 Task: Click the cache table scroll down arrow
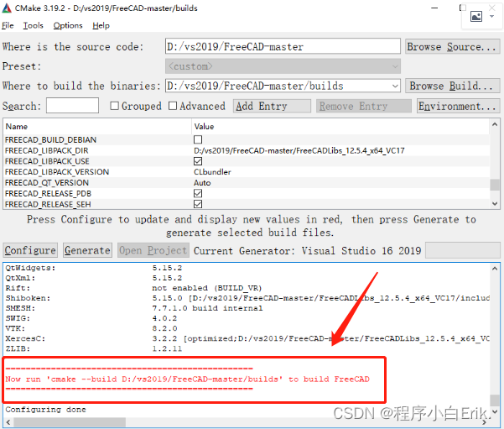click(x=495, y=203)
